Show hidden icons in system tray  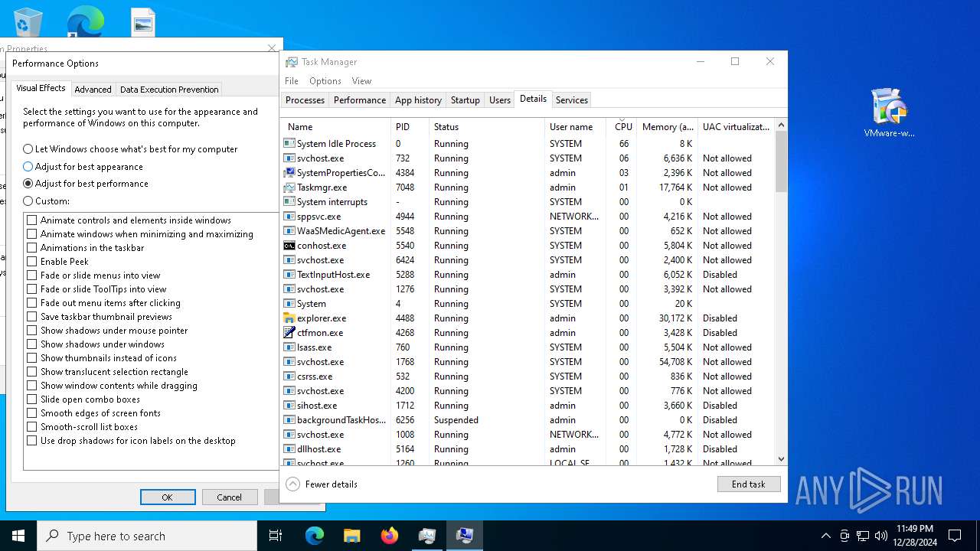tap(825, 536)
